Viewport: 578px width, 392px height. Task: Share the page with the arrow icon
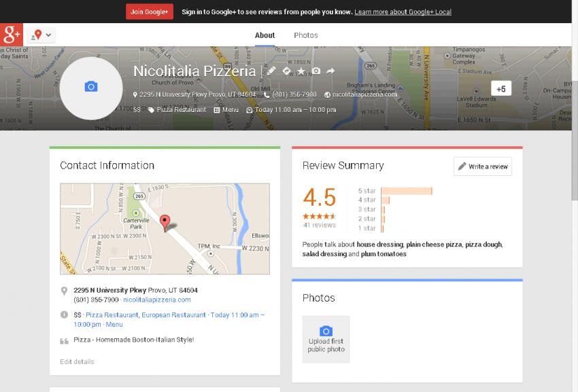[x=330, y=71]
